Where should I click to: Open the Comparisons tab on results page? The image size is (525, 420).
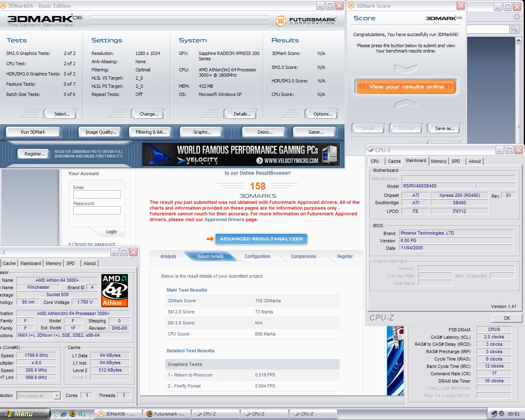click(304, 256)
